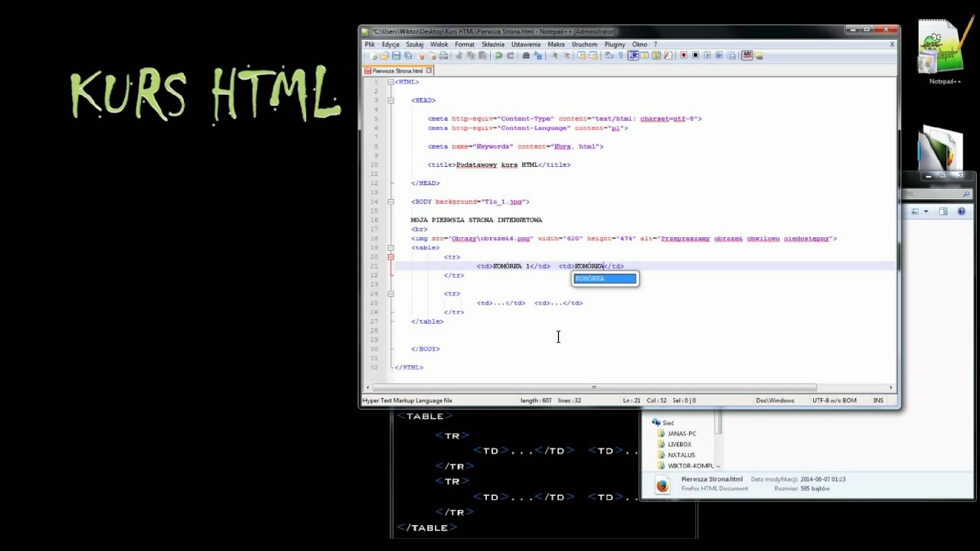The image size is (980, 551).
Task: Collapse the tr fold marker at line 24
Action: coord(390,294)
